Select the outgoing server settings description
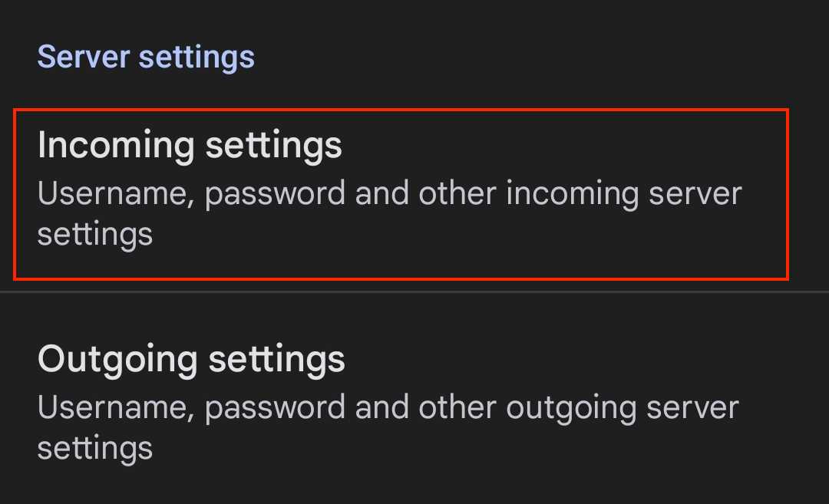Screen dimensions: 829x504 (x=388, y=427)
